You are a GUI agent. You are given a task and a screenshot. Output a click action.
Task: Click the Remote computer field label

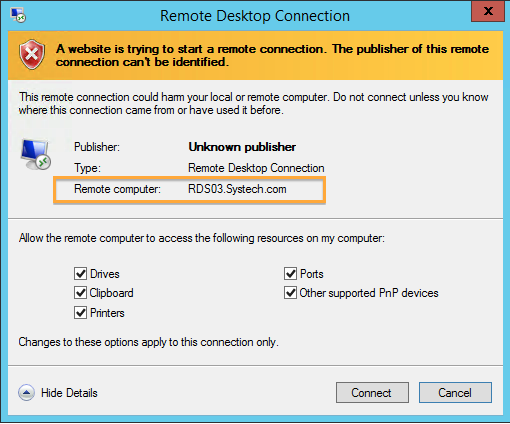(x=117, y=189)
